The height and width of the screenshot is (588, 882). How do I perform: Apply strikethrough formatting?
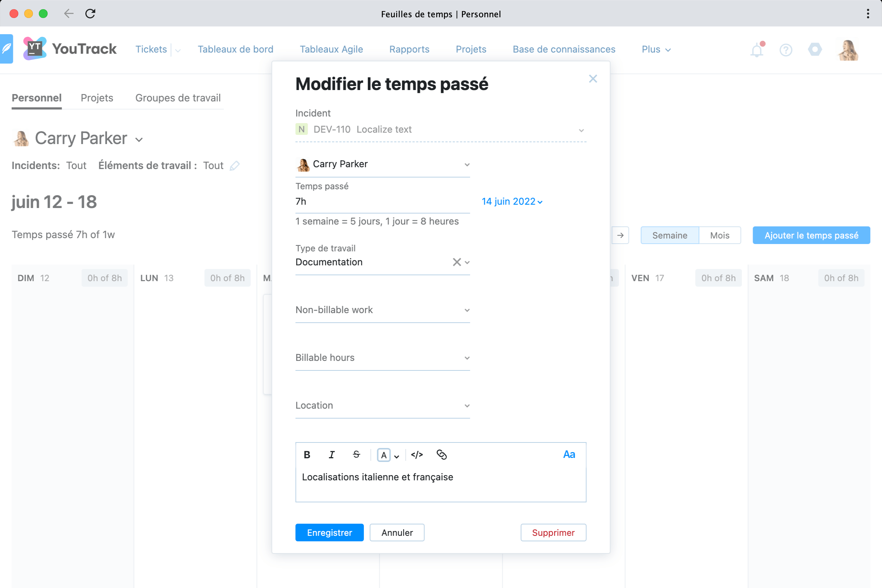[356, 455]
